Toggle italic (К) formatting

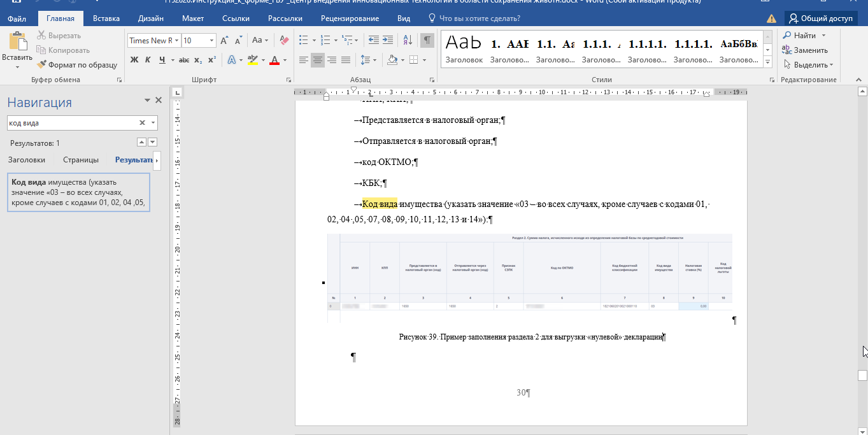[x=148, y=60]
